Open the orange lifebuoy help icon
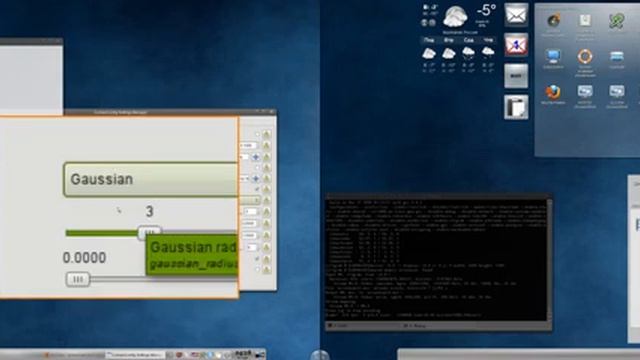This screenshot has width=640, height=360. coord(585,56)
